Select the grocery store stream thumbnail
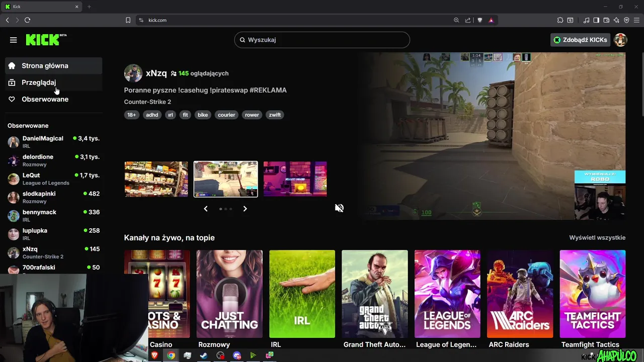The width and height of the screenshot is (644, 362). (156, 179)
